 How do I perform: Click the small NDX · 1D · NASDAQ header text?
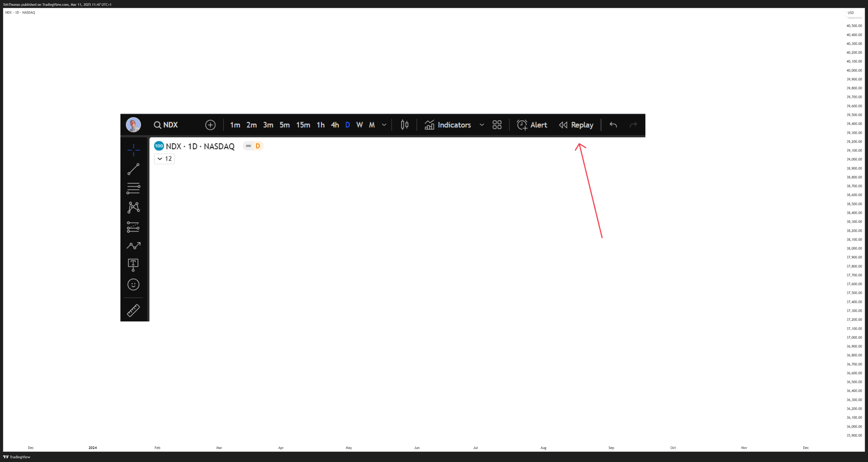click(20, 13)
